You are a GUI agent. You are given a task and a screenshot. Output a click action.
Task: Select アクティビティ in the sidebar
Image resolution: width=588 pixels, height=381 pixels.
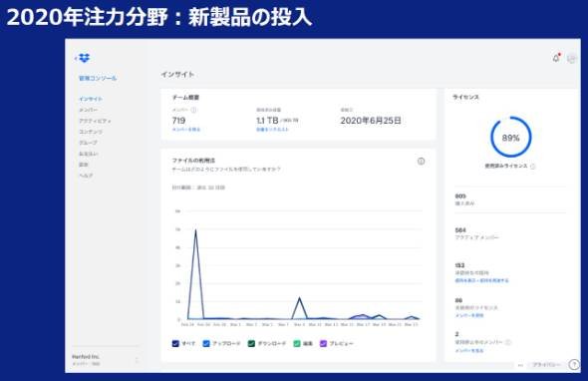[x=95, y=121]
